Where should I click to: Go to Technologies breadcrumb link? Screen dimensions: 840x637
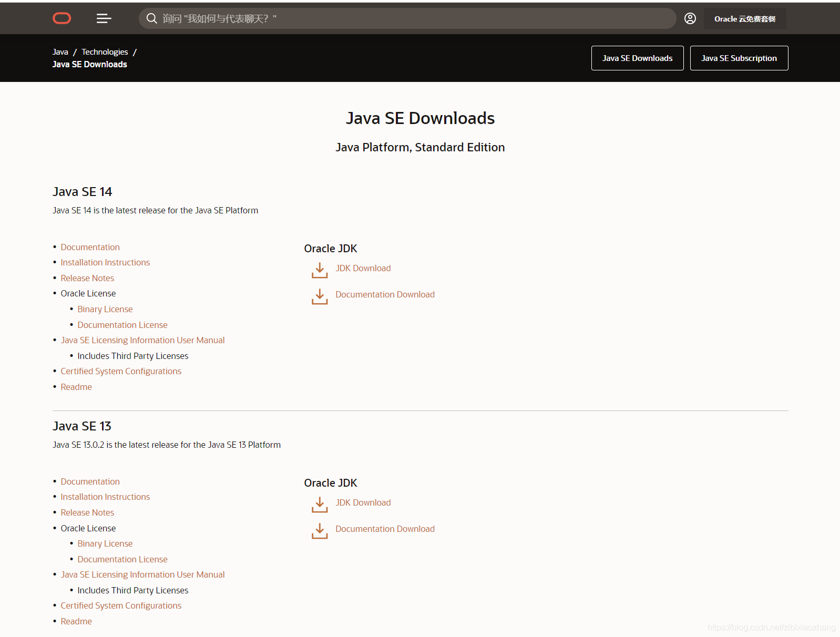click(x=105, y=52)
